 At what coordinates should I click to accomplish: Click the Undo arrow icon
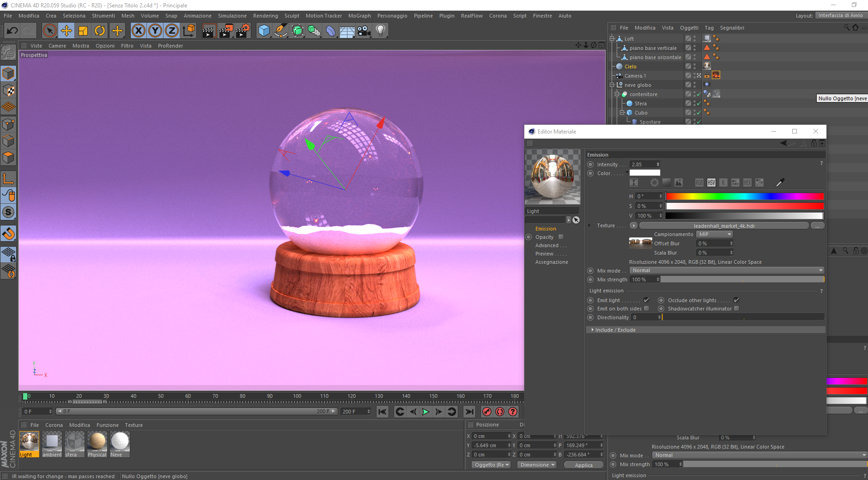(x=12, y=31)
